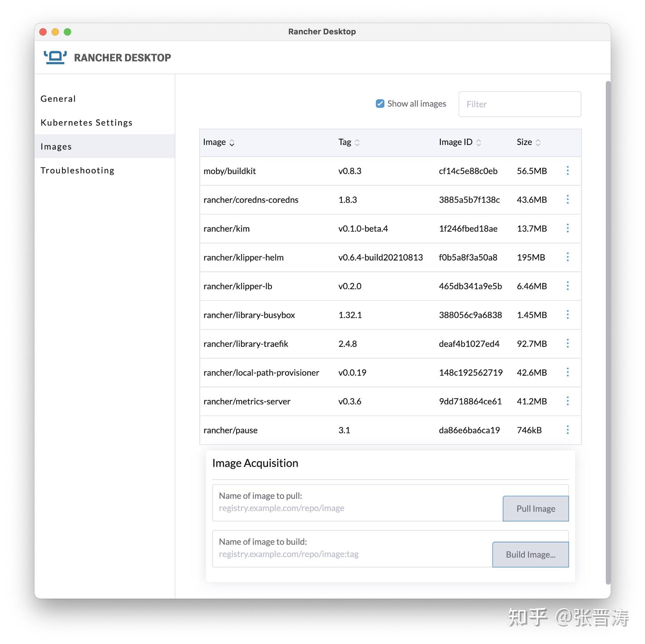Open the actions menu for moby/buildkit image

[567, 171]
